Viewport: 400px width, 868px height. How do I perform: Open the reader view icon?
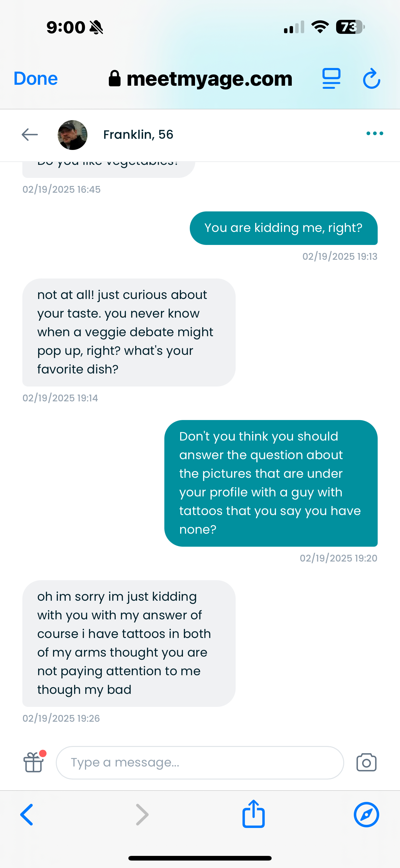331,79
